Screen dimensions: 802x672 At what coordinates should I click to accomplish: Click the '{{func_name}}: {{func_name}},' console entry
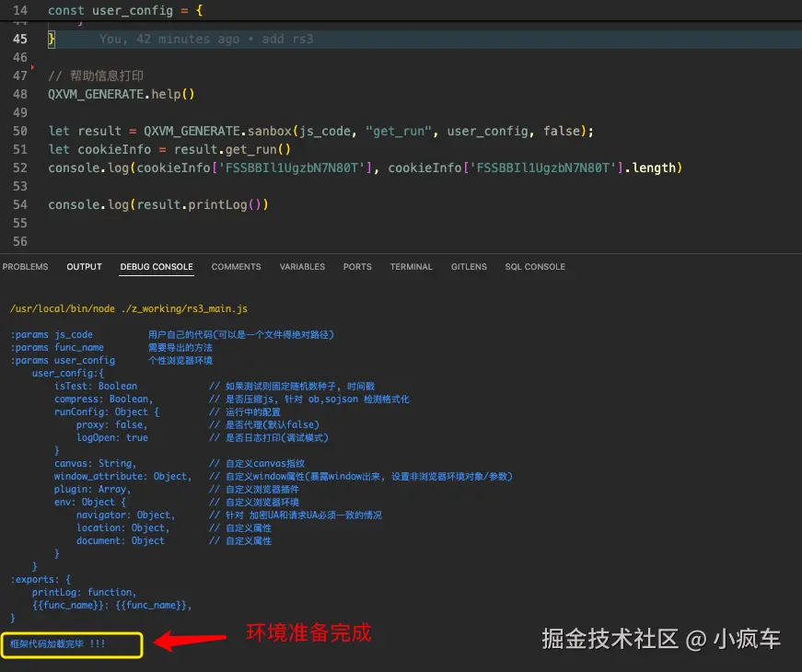tap(112, 605)
